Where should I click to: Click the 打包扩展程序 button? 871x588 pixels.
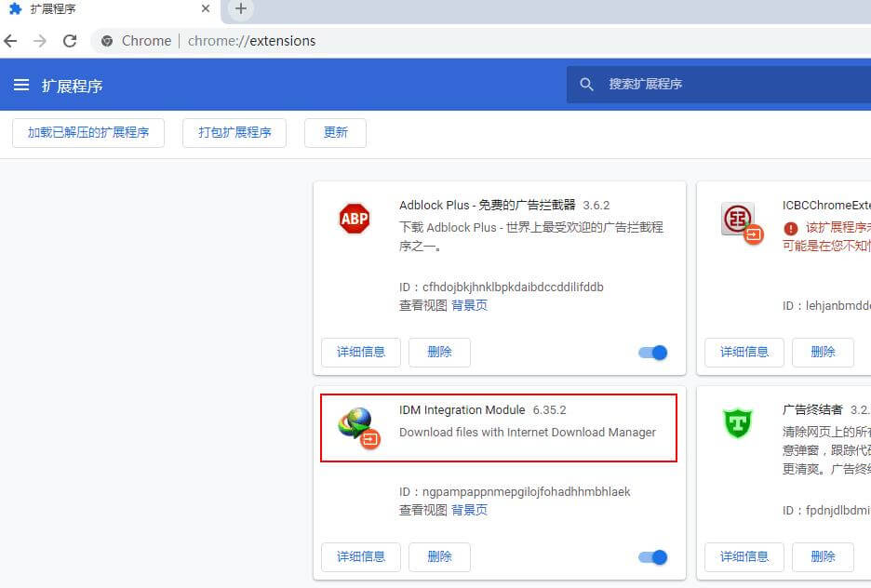pyautogui.click(x=234, y=132)
